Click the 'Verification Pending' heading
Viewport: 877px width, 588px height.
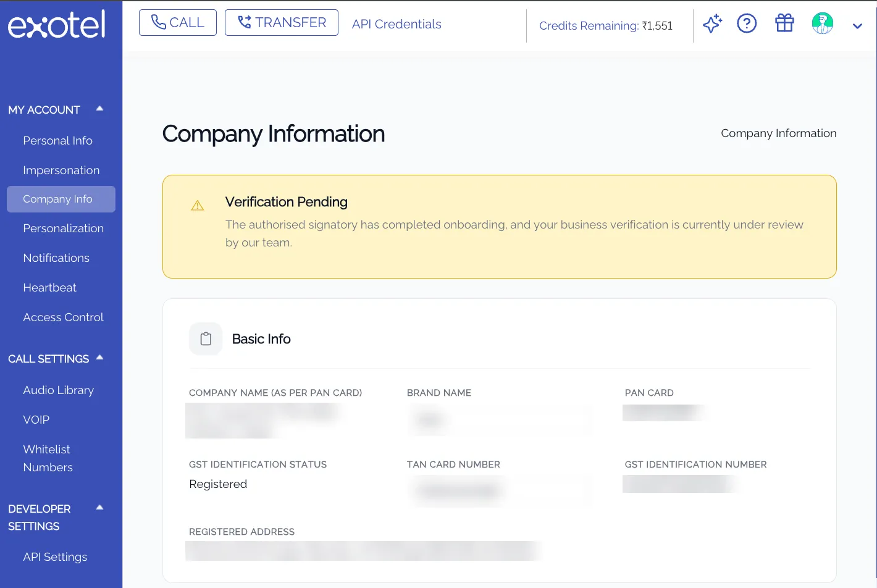click(x=287, y=202)
